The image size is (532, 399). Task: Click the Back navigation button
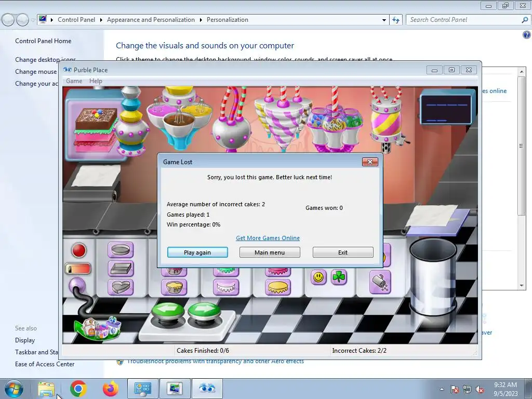pos(8,20)
